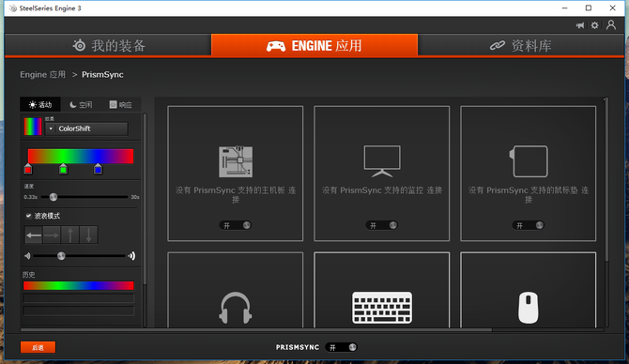
Task: Select the rainbow gradient in history
Action: [79, 285]
